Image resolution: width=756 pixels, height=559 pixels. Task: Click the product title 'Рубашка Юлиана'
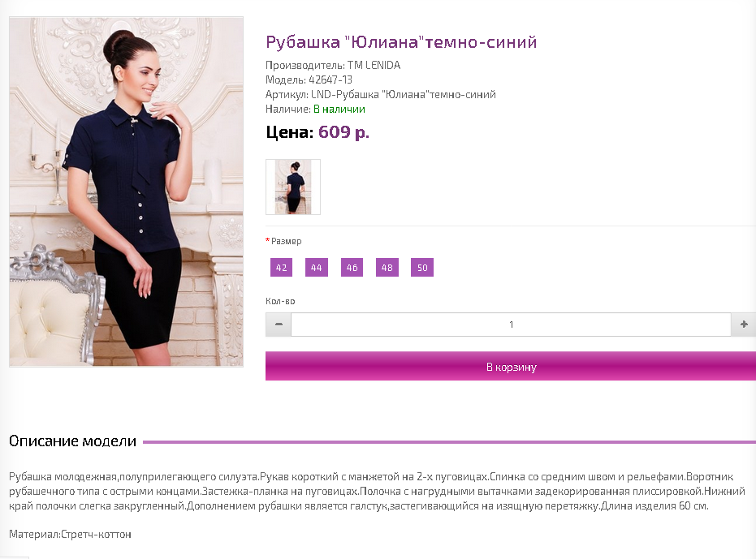401,42
